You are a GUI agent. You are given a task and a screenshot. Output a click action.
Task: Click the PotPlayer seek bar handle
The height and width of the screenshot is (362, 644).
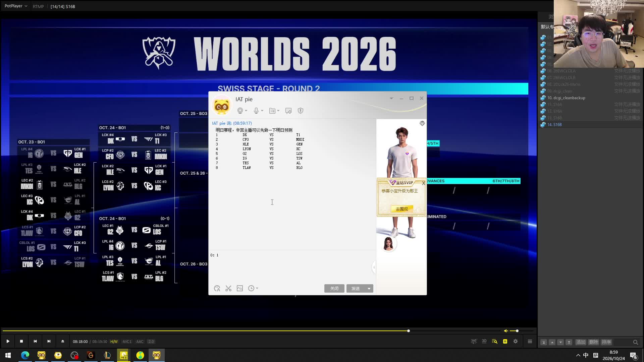(409, 331)
